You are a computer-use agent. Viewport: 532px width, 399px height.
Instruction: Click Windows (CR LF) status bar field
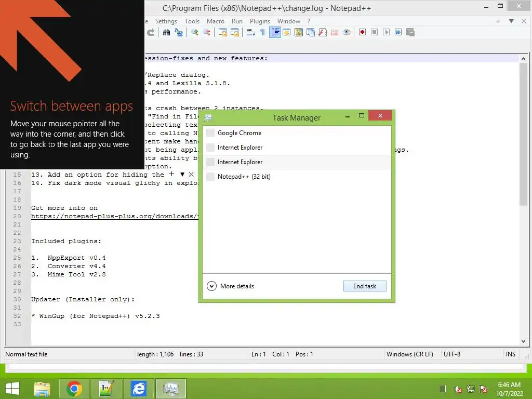(410, 354)
